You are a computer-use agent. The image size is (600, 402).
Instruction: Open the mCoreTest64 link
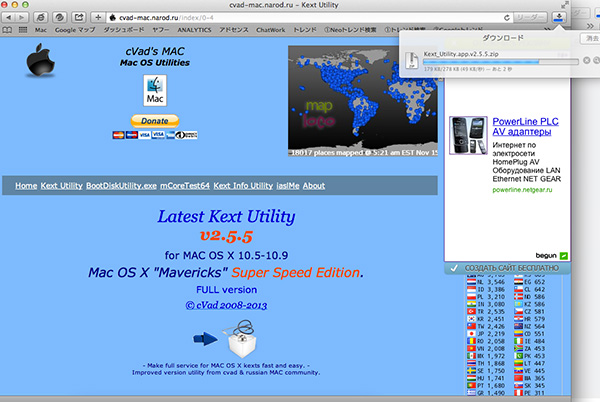coord(185,186)
